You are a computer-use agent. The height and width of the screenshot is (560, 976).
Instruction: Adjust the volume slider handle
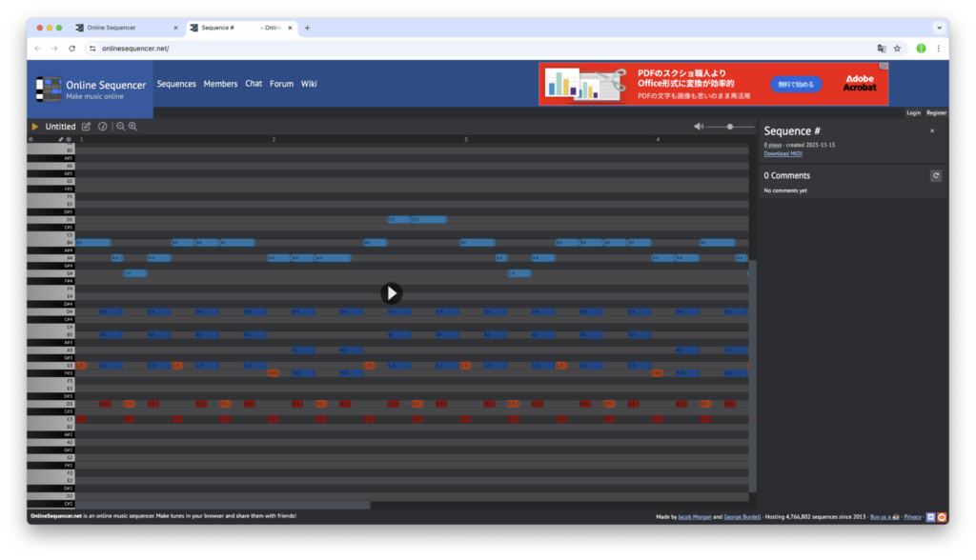[730, 127]
